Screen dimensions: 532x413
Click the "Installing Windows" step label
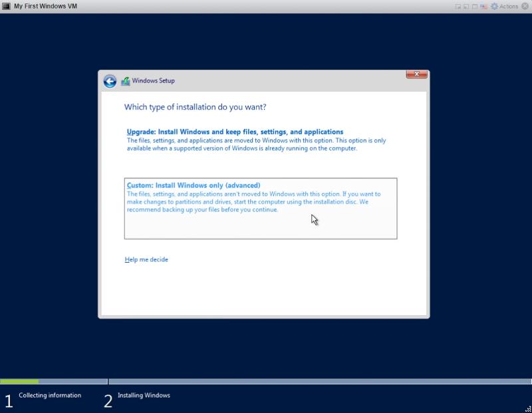[x=144, y=395]
